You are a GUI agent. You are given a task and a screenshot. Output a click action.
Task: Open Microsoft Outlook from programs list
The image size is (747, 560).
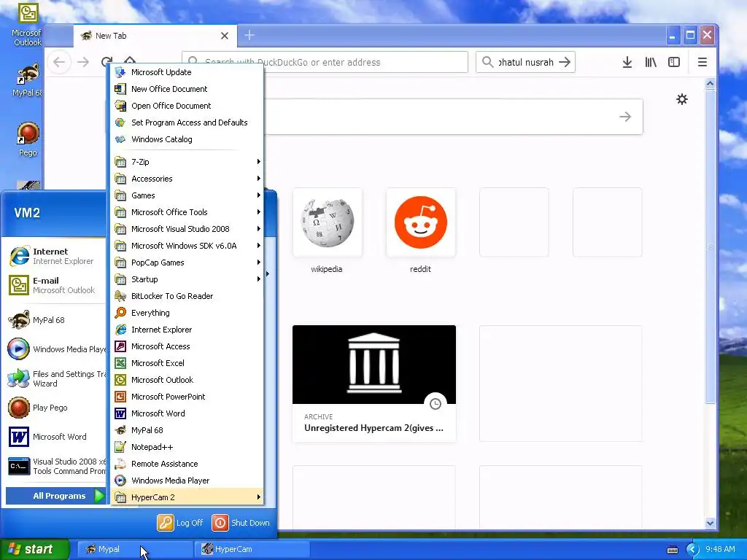click(x=187, y=379)
